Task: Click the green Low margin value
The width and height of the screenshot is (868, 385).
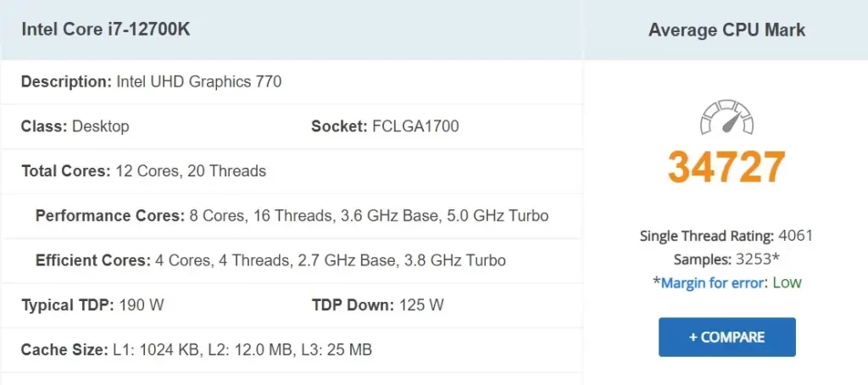Action: tap(787, 282)
